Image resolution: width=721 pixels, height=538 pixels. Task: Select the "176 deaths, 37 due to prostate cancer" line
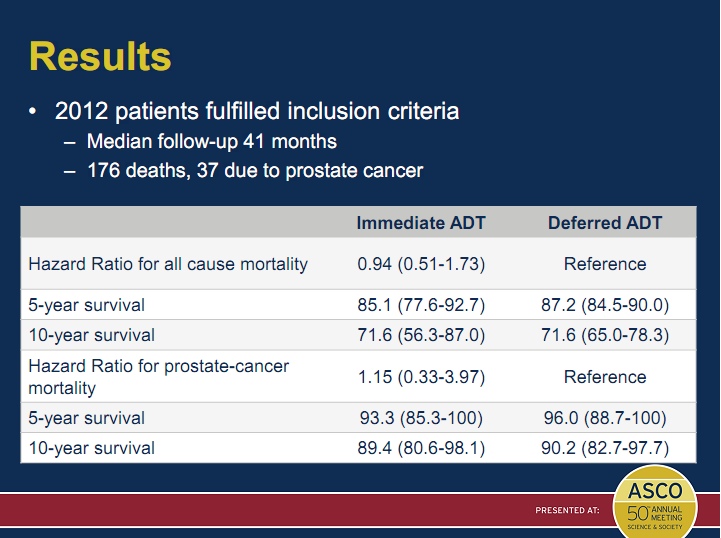point(254,171)
